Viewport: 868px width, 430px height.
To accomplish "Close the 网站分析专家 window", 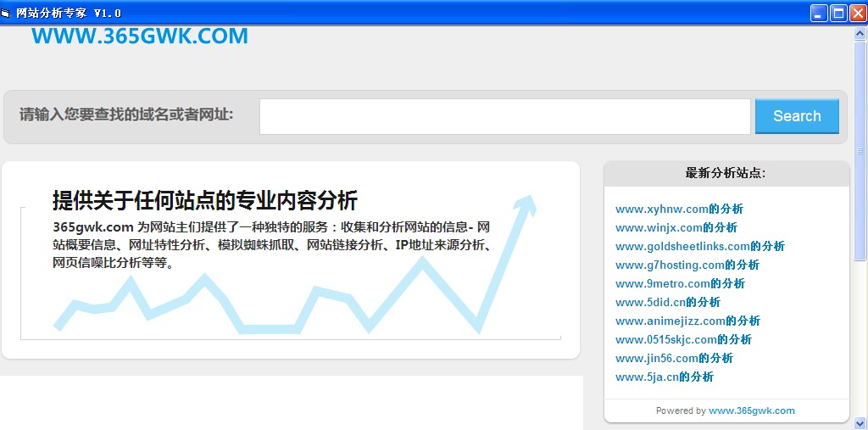I will tap(858, 14).
